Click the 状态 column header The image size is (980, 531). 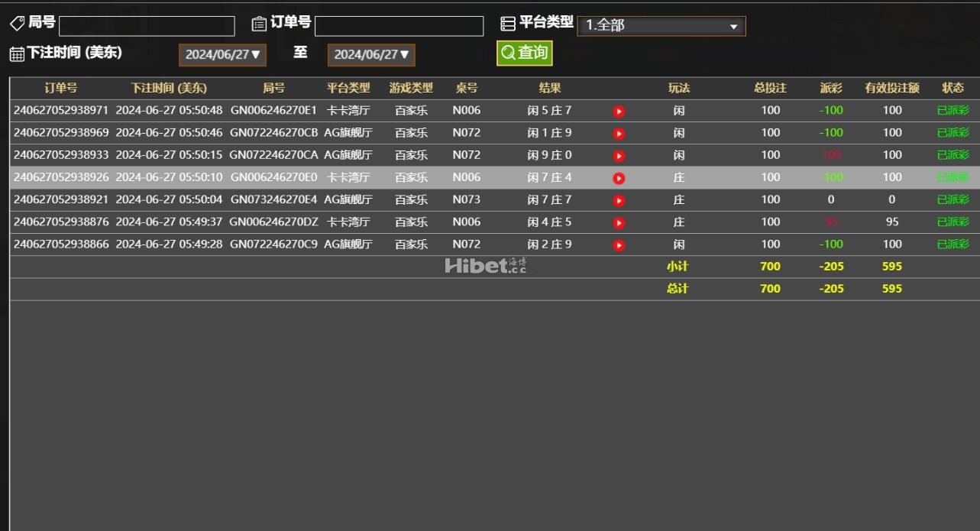click(x=953, y=88)
